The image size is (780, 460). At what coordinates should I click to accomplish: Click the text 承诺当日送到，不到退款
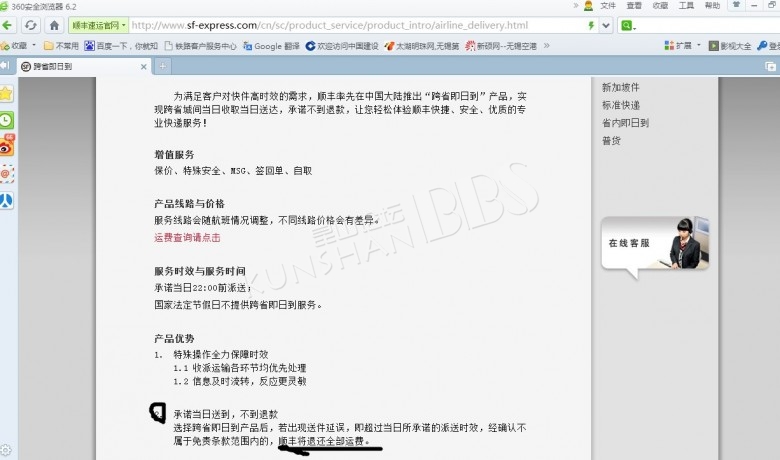tap(225, 414)
